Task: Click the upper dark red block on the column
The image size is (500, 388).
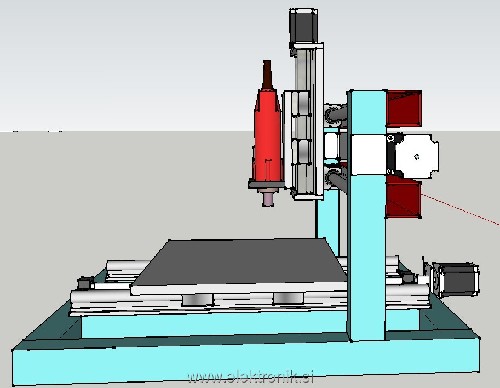Action: click(404, 109)
